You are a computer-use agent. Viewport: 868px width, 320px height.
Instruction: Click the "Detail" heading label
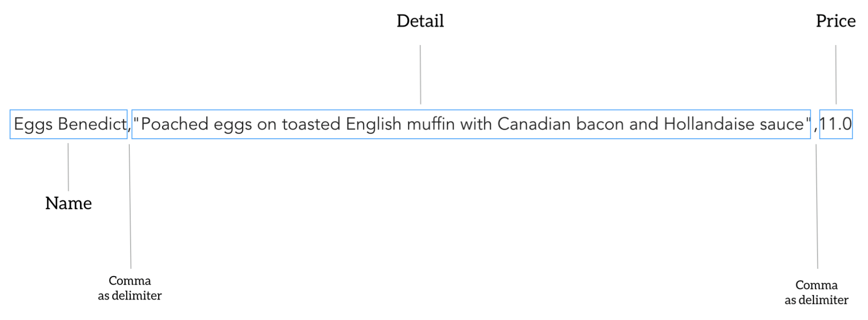420,21
